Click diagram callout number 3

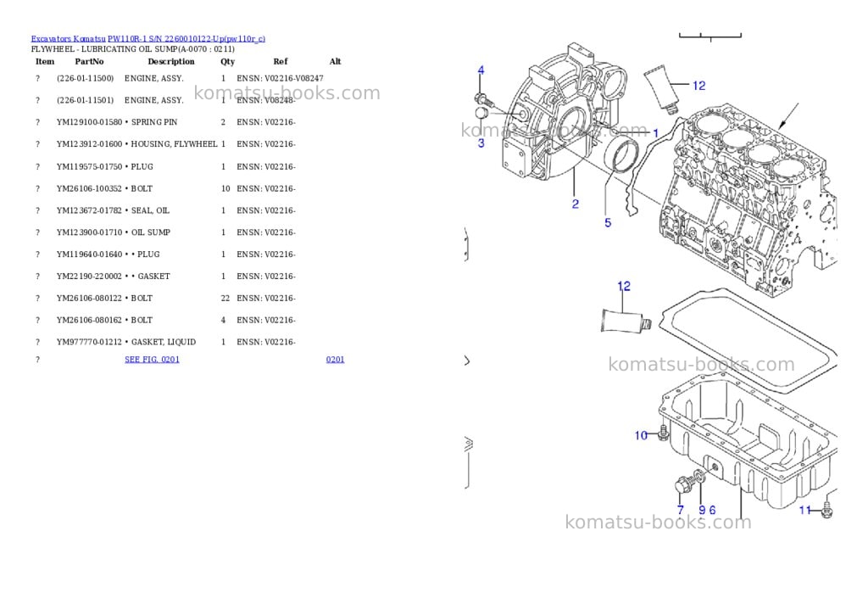tap(481, 143)
